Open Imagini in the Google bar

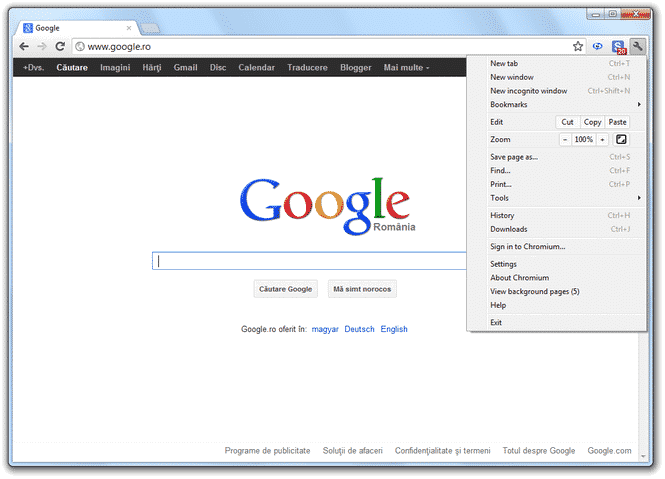(115, 67)
